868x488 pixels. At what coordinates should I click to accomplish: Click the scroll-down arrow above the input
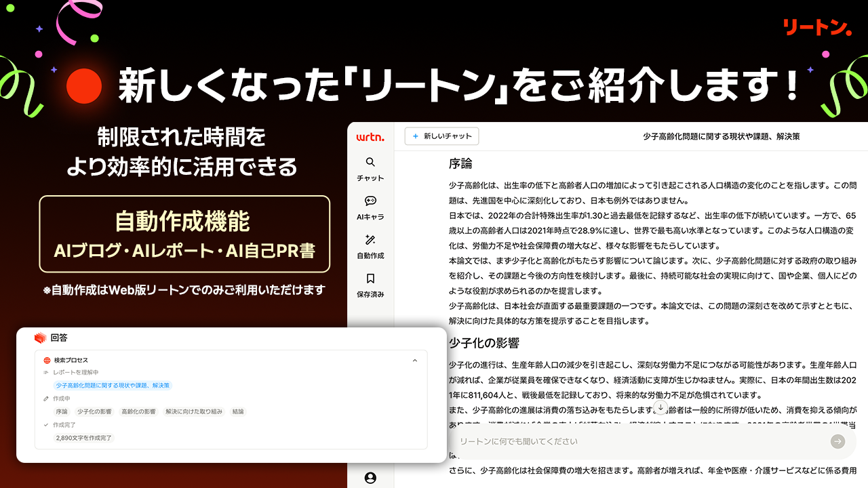click(x=660, y=406)
